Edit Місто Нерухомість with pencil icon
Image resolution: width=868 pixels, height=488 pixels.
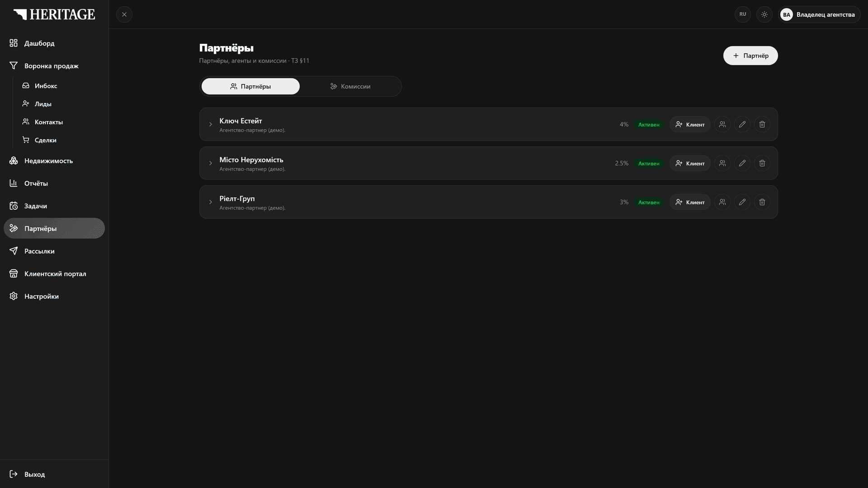pyautogui.click(x=742, y=163)
